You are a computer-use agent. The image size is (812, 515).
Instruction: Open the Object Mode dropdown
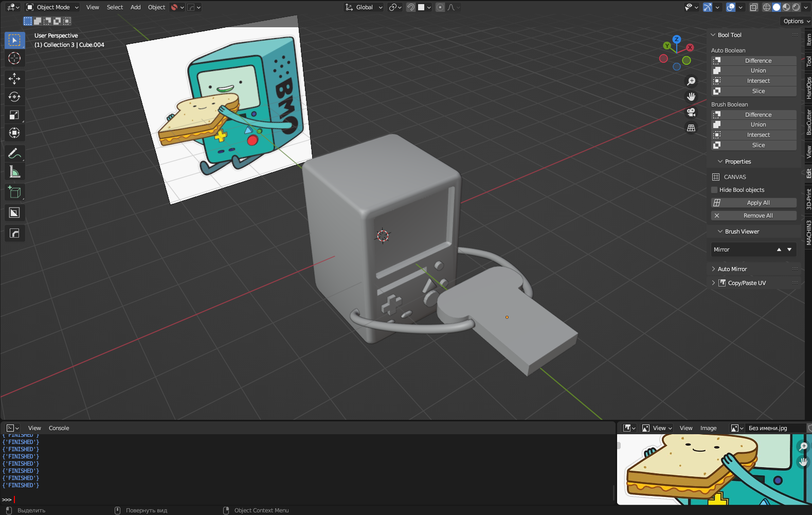click(x=52, y=7)
